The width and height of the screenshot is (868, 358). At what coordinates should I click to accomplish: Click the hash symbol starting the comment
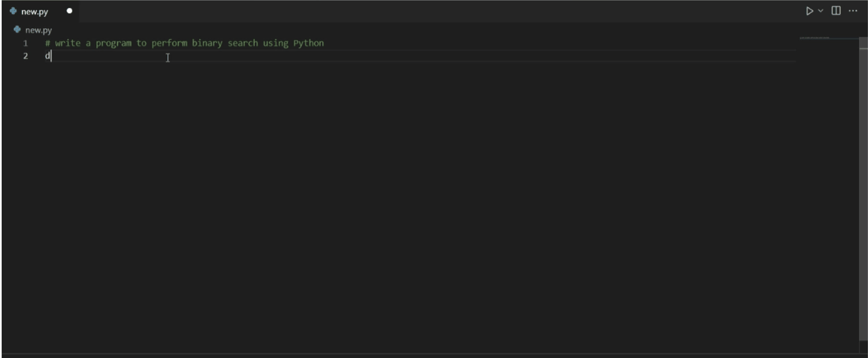(x=47, y=43)
